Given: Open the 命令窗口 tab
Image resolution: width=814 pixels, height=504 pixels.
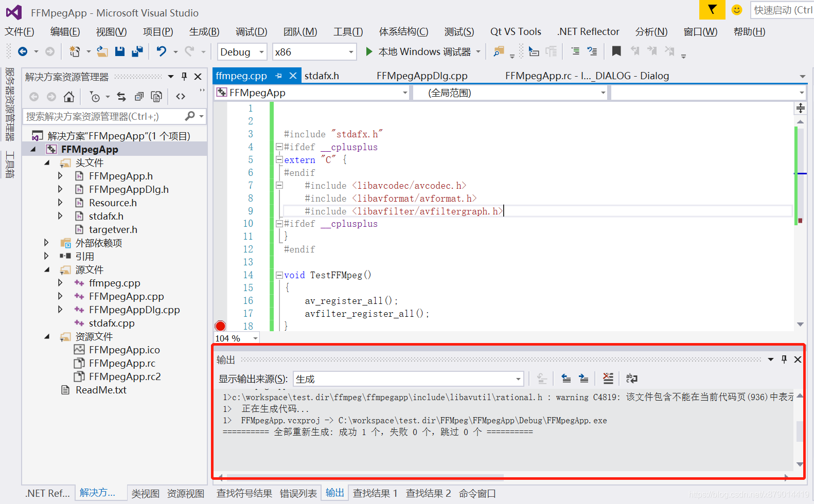Looking at the screenshot, I should (477, 493).
